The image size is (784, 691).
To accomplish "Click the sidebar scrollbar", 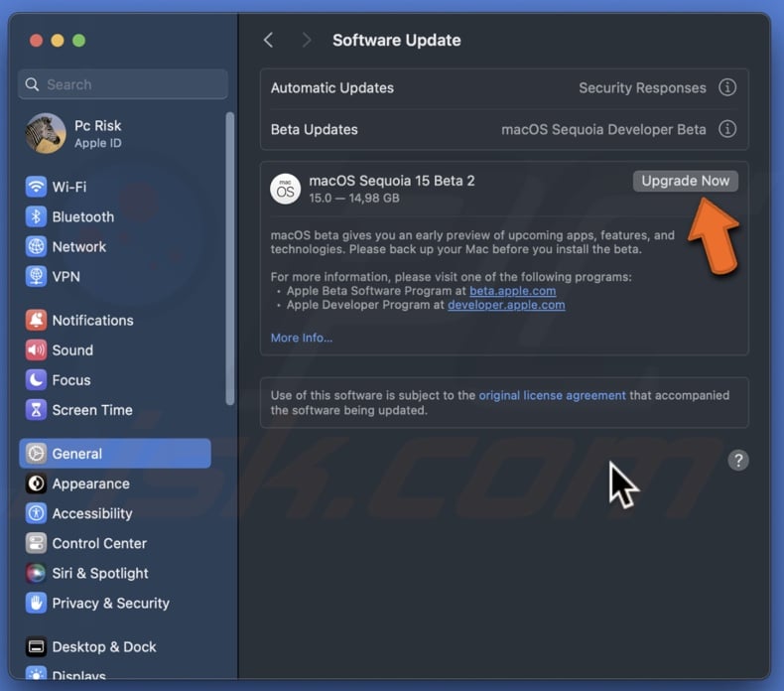I will (229, 258).
